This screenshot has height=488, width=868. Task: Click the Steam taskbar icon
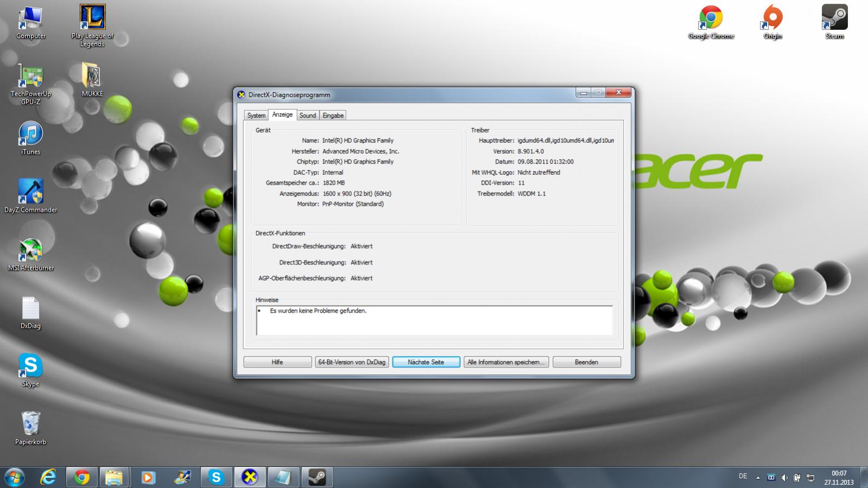(x=317, y=478)
